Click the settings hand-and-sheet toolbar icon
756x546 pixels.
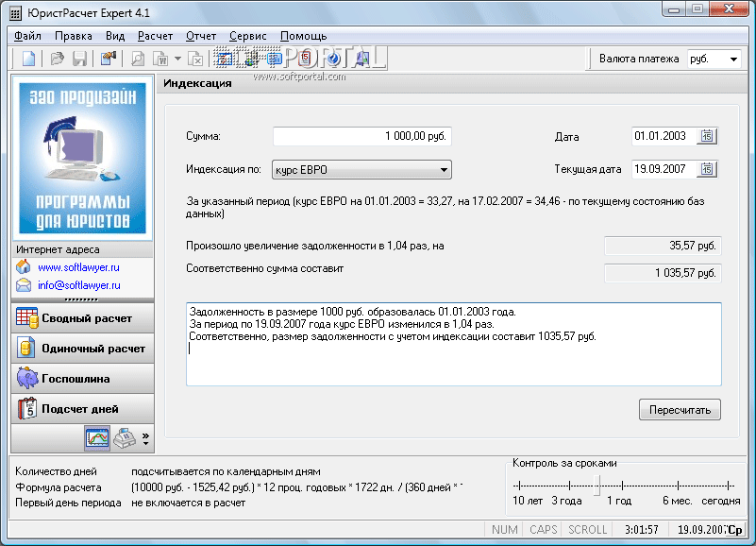pyautogui.click(x=108, y=59)
